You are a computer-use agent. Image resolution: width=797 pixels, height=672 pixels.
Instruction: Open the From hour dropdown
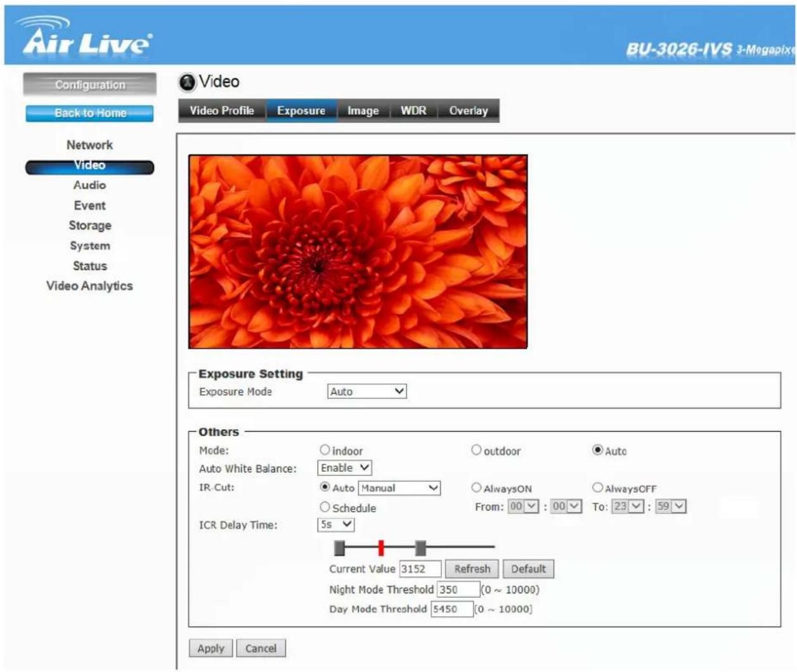tap(524, 507)
